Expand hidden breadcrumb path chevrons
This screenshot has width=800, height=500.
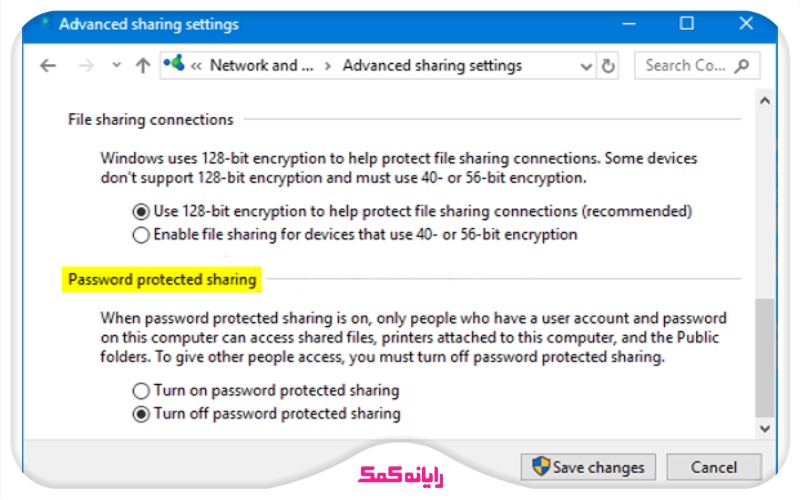click(197, 66)
